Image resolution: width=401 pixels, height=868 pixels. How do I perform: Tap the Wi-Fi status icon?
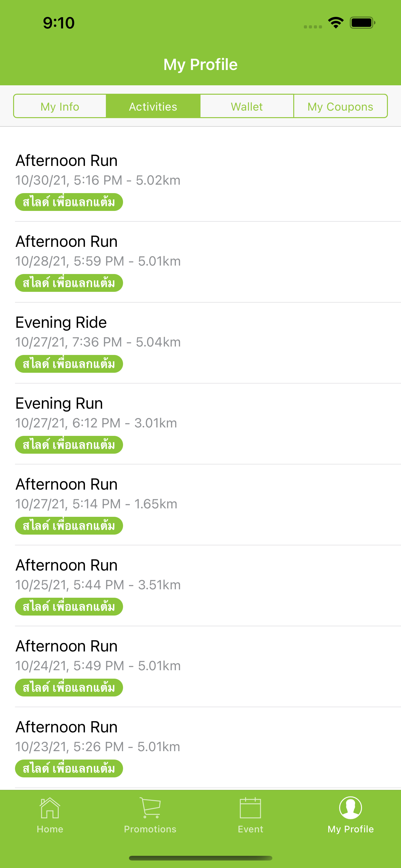[336, 23]
